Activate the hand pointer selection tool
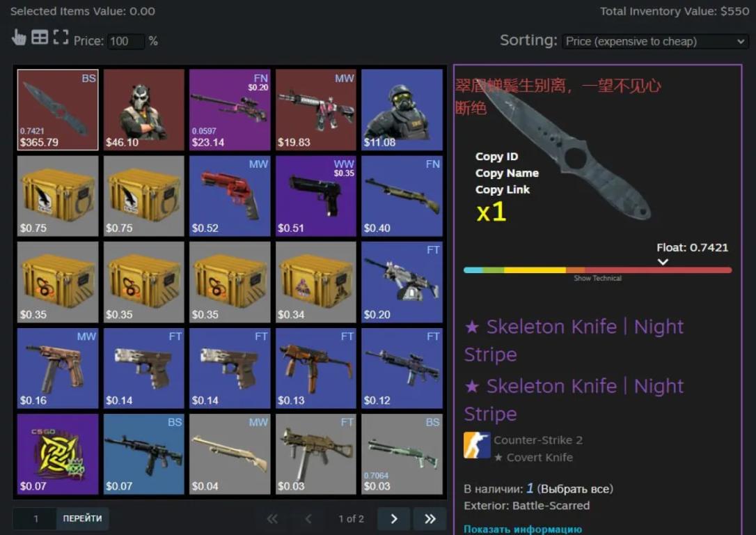756x535 pixels. click(18, 37)
